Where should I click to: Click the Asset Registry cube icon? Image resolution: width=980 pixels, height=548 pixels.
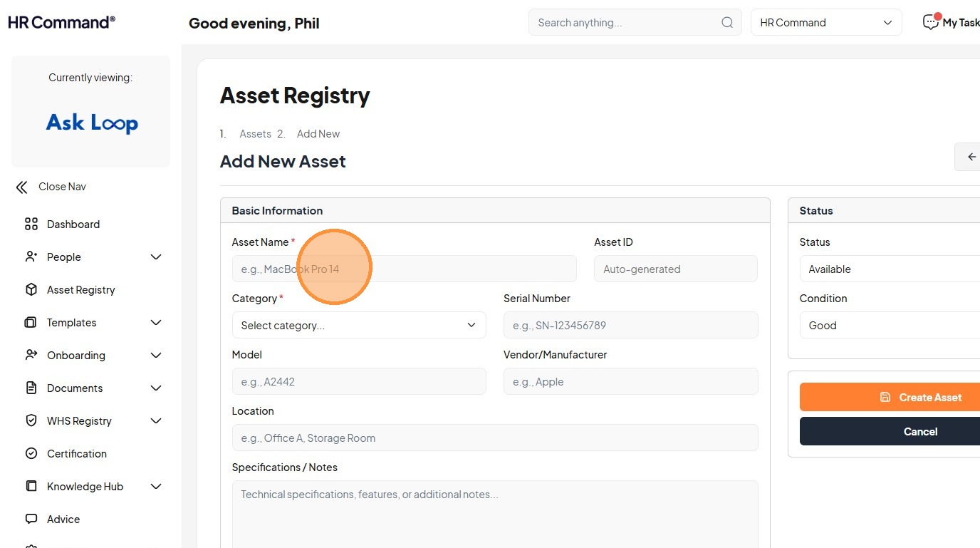[x=31, y=290]
